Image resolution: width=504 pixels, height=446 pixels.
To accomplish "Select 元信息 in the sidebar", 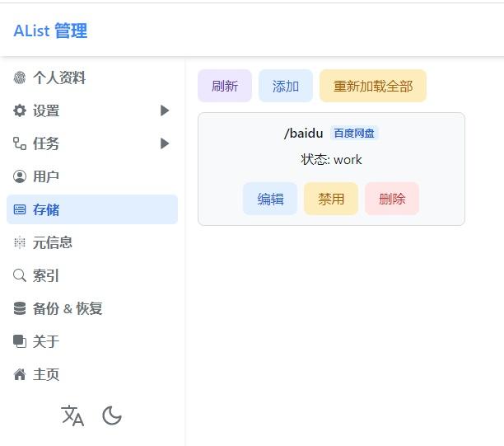I will (92, 242).
